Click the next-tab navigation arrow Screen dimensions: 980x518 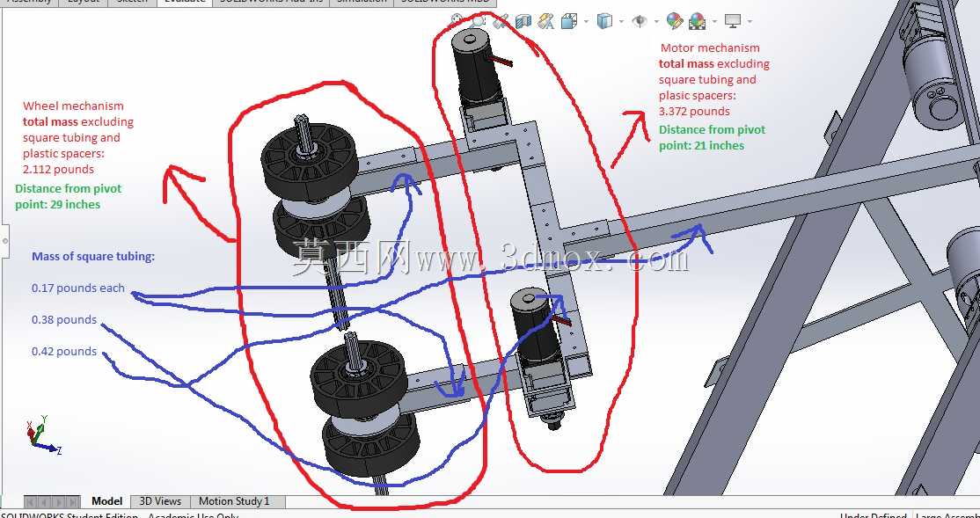[59, 502]
